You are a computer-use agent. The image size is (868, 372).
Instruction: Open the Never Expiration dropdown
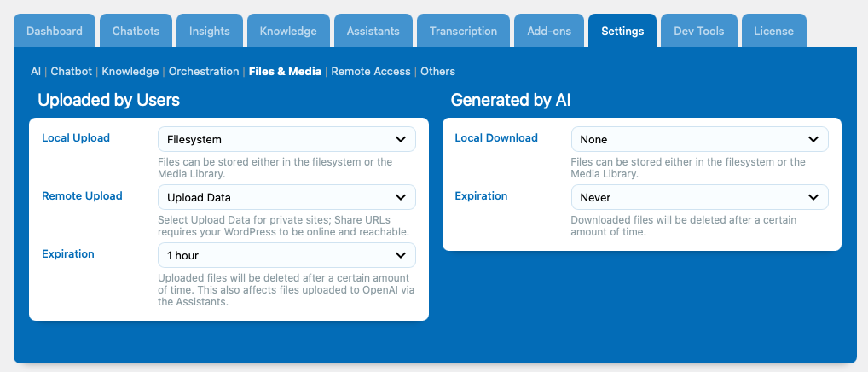pyautogui.click(x=700, y=197)
